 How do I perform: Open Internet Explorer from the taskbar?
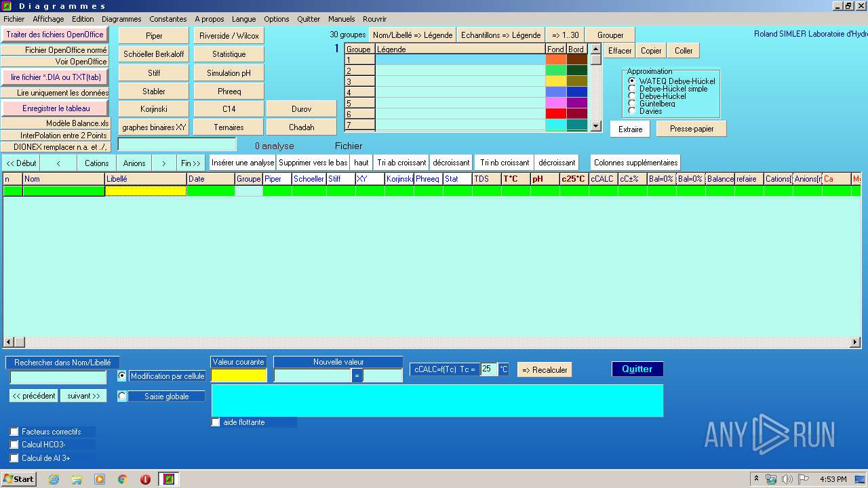click(54, 479)
